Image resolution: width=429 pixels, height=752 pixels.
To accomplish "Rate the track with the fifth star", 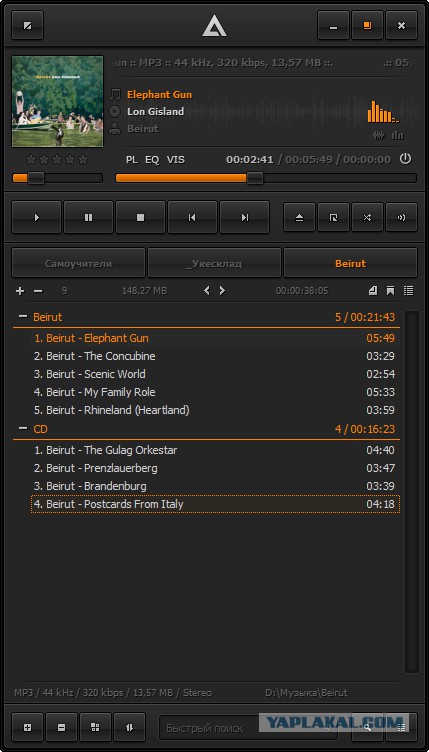I will point(83,159).
